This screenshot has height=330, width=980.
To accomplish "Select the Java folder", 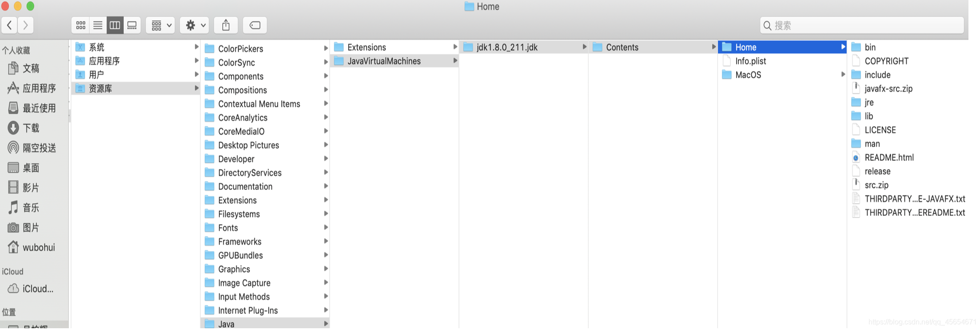I will 265,324.
